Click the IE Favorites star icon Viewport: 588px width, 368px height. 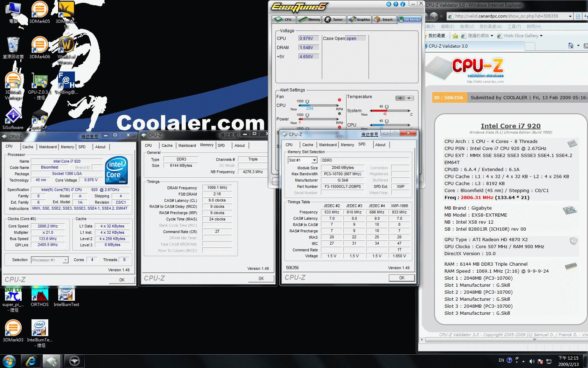tap(455, 36)
